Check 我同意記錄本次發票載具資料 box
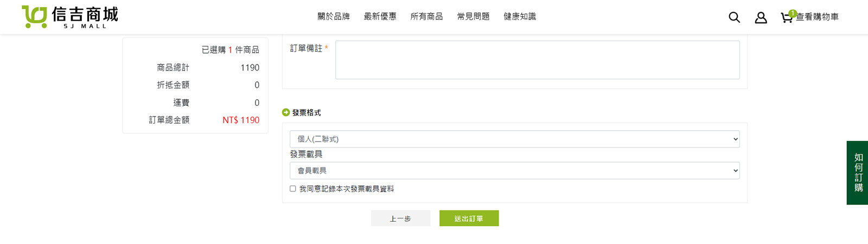The width and height of the screenshot is (868, 244). 293,189
